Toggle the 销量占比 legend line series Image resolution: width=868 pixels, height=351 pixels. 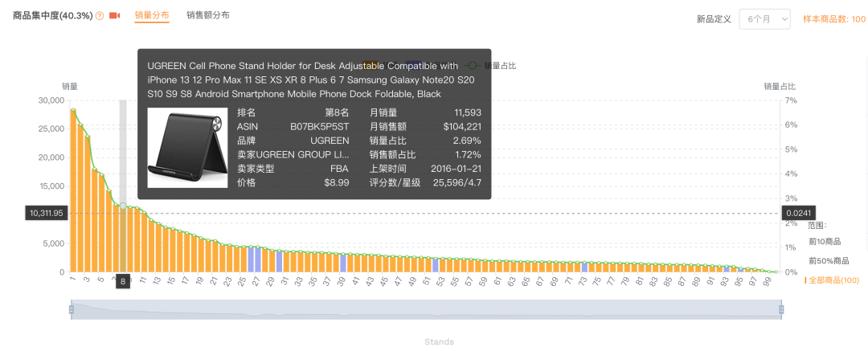tap(492, 66)
